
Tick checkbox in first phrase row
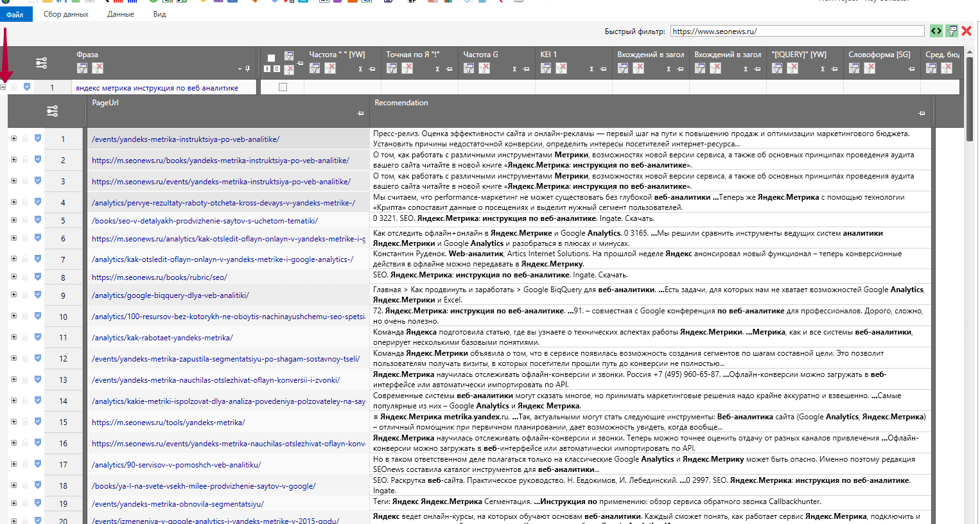point(283,87)
